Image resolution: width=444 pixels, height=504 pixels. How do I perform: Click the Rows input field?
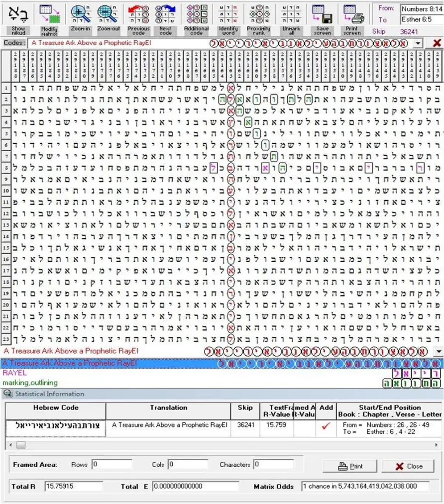point(112,465)
